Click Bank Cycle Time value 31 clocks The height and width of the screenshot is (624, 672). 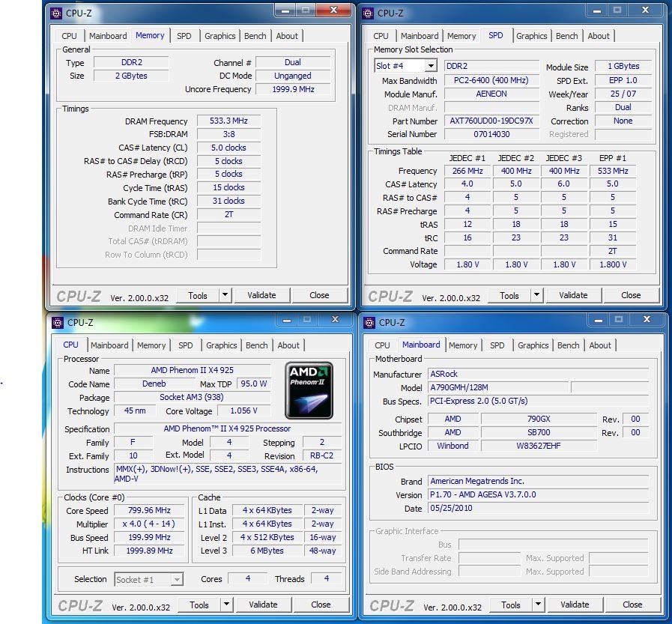coord(228,201)
